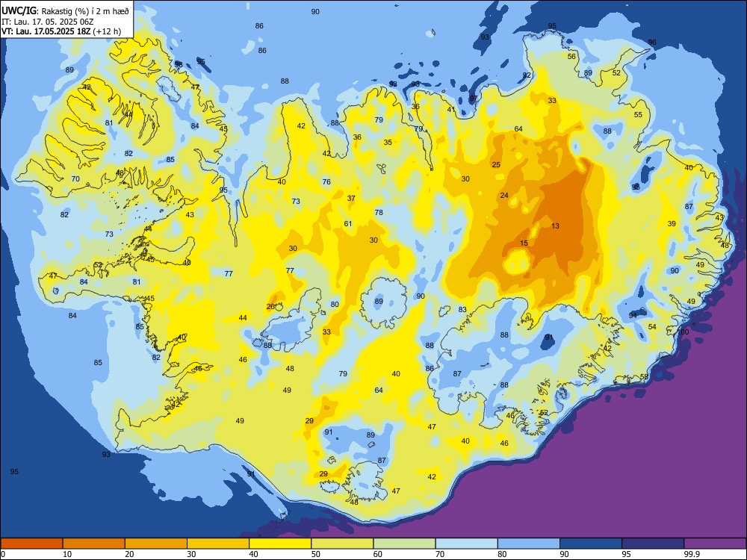Click the humidity value '13' on the map
Image resolution: width=747 pixels, height=560 pixels.
[555, 225]
